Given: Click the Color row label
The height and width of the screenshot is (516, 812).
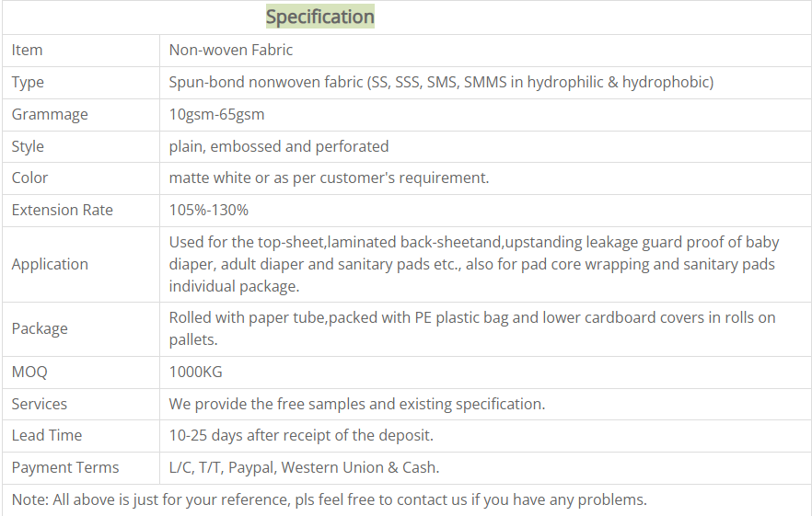Looking at the screenshot, I should click(x=29, y=178).
